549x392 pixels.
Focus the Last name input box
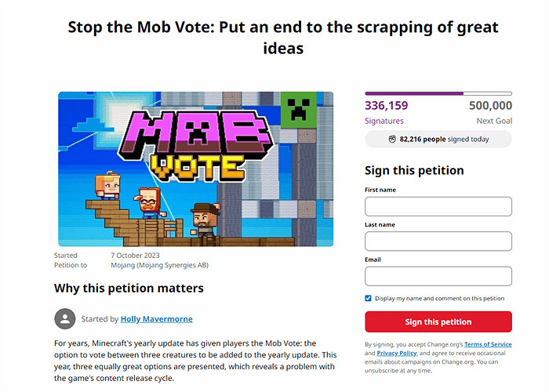click(x=438, y=241)
